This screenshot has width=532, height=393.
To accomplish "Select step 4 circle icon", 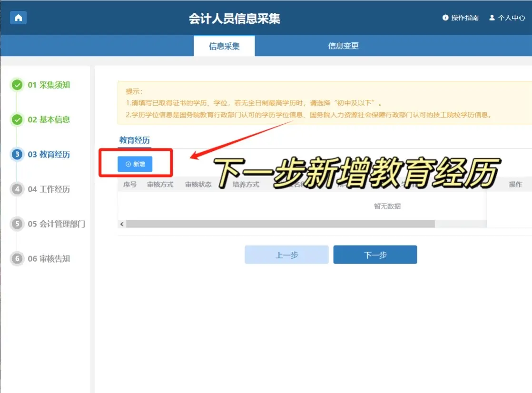I will click(x=17, y=189).
